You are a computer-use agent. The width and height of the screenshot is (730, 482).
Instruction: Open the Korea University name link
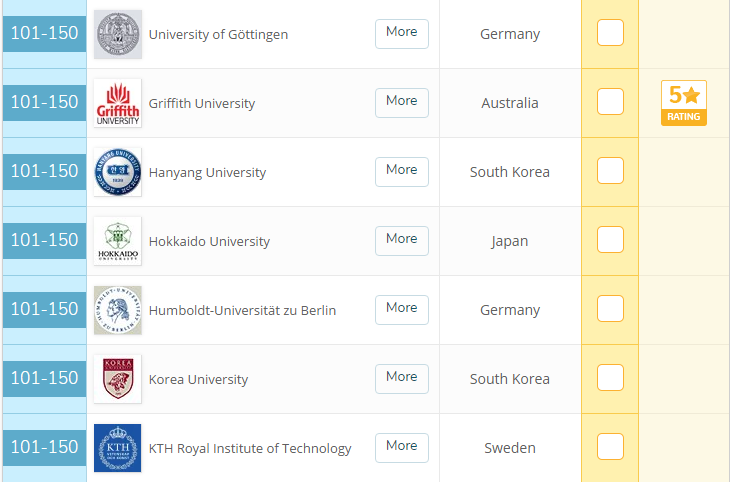click(198, 379)
